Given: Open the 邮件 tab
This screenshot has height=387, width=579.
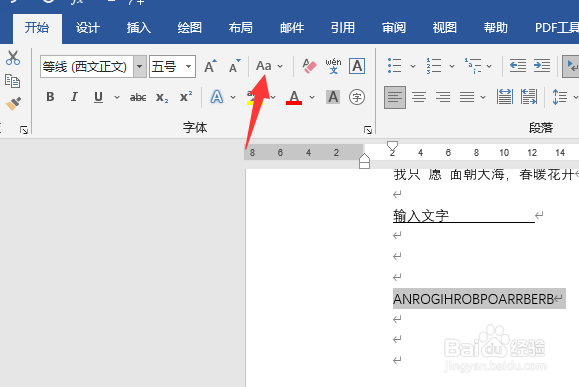Looking at the screenshot, I should (292, 28).
